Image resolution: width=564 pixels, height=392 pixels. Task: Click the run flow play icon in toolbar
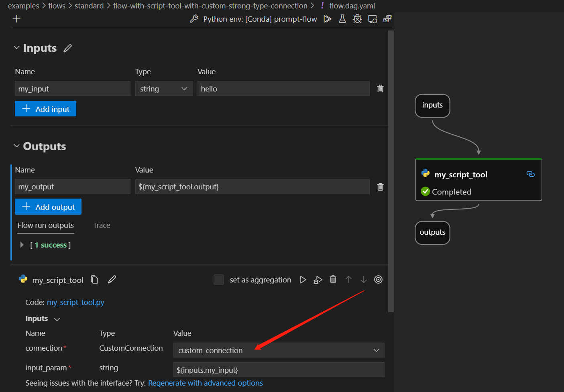tap(327, 19)
